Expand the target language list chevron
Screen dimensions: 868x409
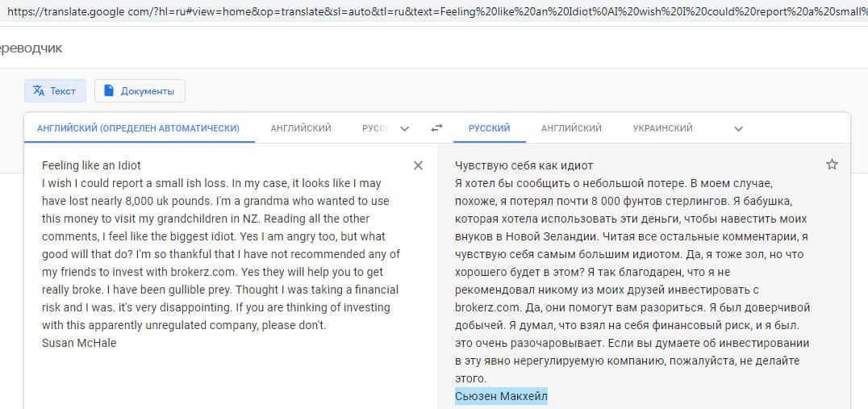tap(738, 128)
